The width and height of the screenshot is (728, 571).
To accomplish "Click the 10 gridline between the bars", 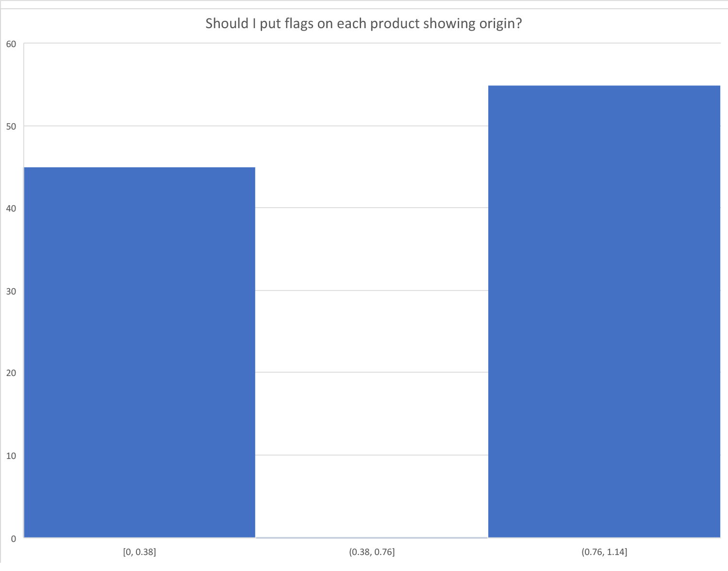I will (x=372, y=455).
